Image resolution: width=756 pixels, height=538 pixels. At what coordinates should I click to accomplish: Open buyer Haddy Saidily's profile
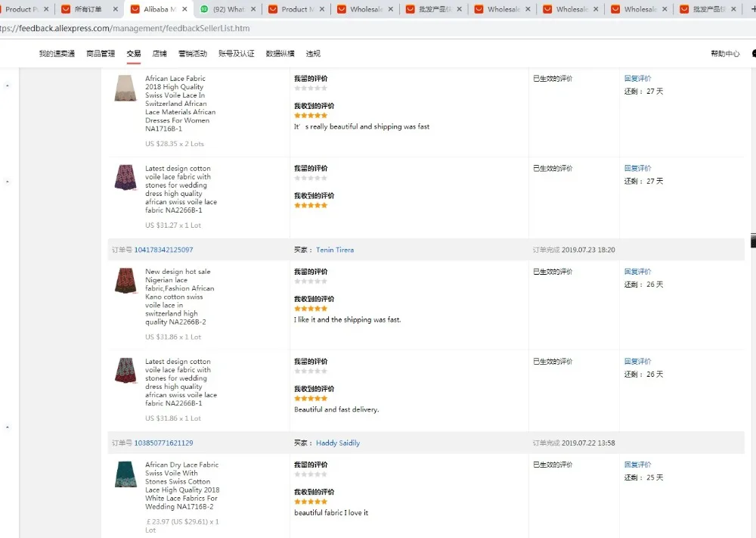338,443
